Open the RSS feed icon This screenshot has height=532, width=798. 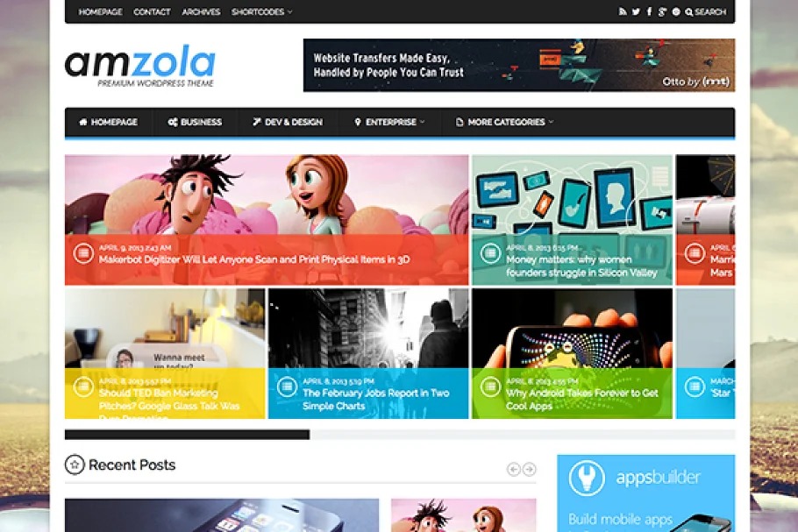(623, 11)
